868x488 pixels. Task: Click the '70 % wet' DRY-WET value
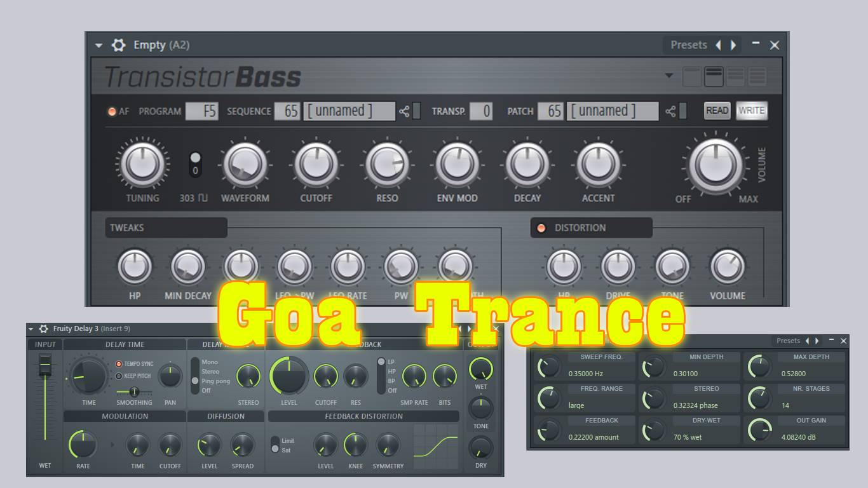click(x=688, y=437)
